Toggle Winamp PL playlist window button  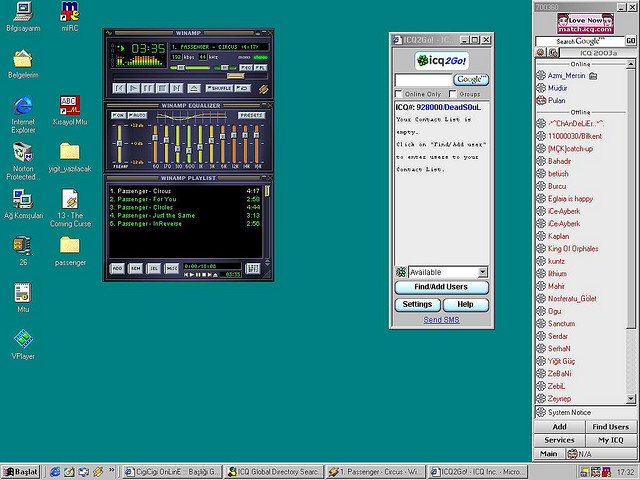point(260,67)
